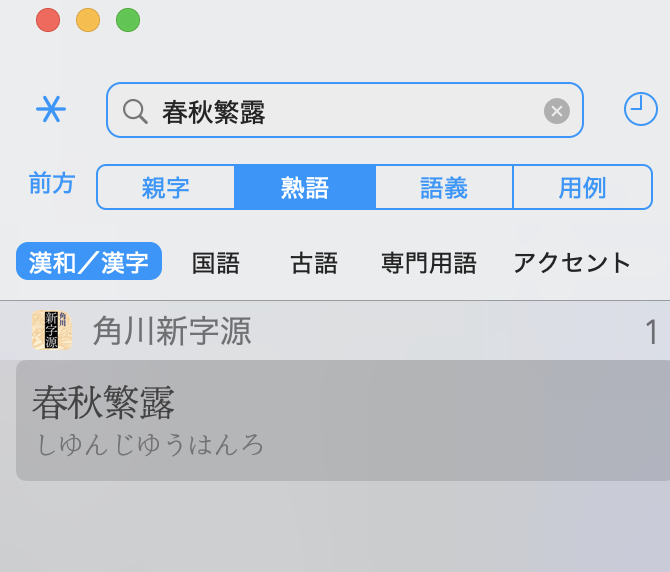Select the 用例 search segment
The width and height of the screenshot is (670, 572).
[x=582, y=187]
